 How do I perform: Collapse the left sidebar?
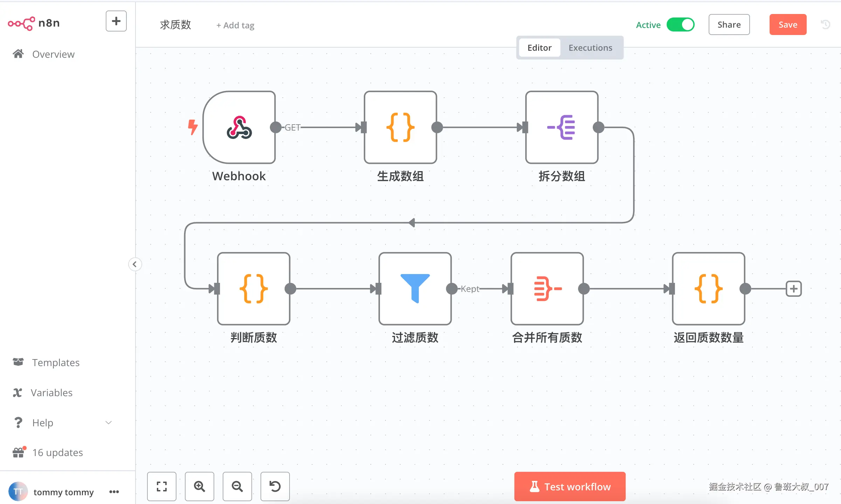pyautogui.click(x=135, y=264)
